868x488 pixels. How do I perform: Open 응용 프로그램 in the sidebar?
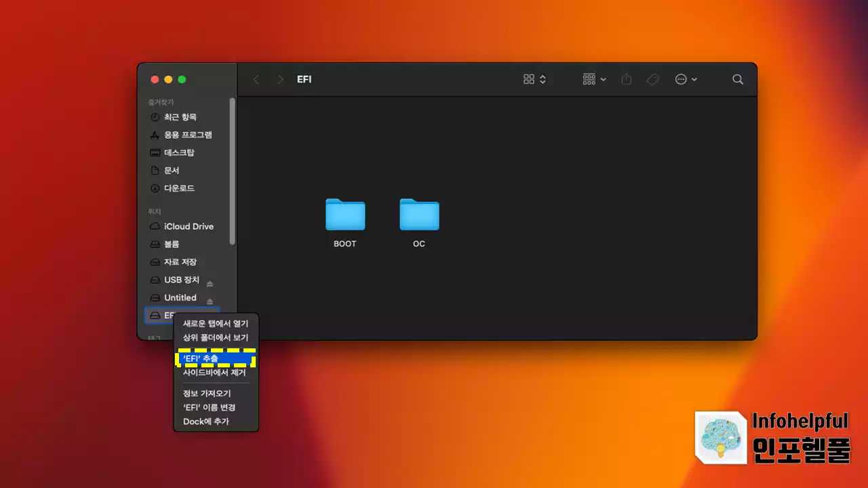187,135
